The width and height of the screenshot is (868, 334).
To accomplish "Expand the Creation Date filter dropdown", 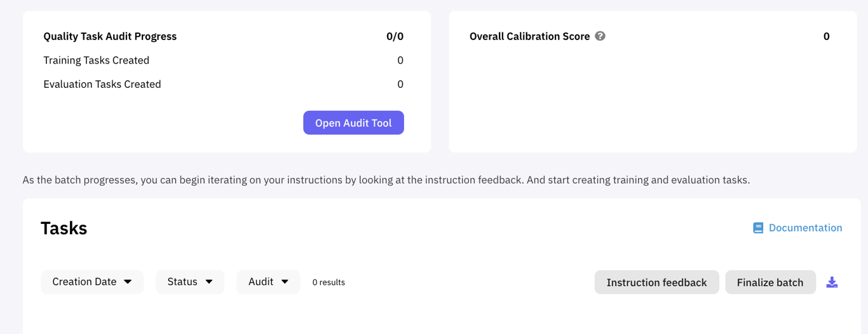I will pos(92,282).
